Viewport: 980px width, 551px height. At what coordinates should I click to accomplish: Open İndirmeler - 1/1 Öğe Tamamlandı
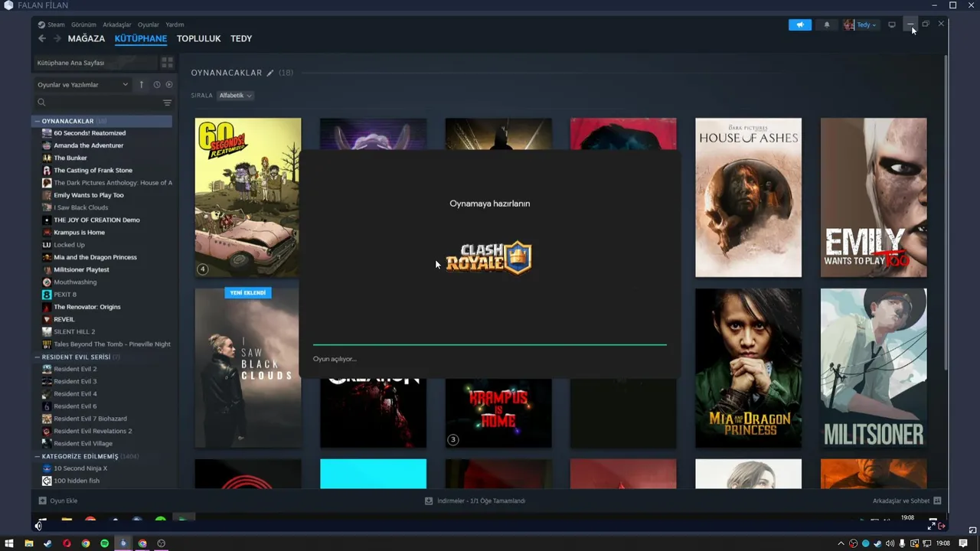point(475,500)
